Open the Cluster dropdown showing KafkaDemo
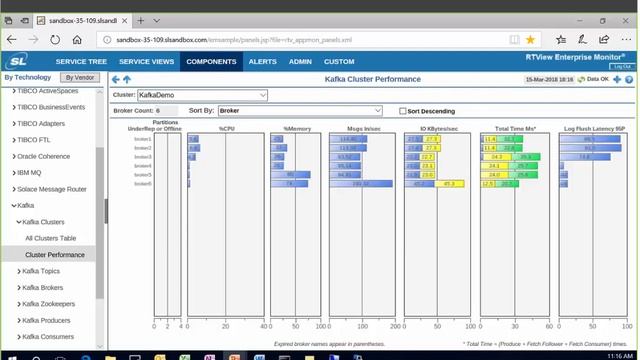The image size is (640, 360). pyautogui.click(x=202, y=95)
